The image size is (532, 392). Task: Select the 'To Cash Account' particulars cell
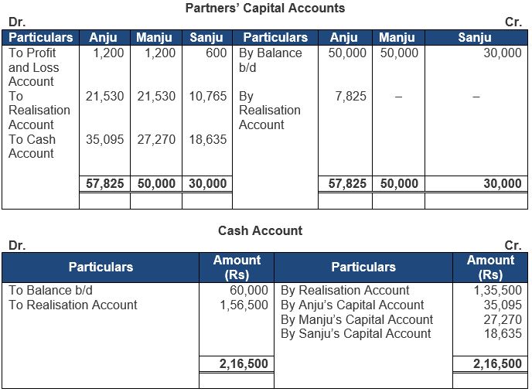coord(32,146)
